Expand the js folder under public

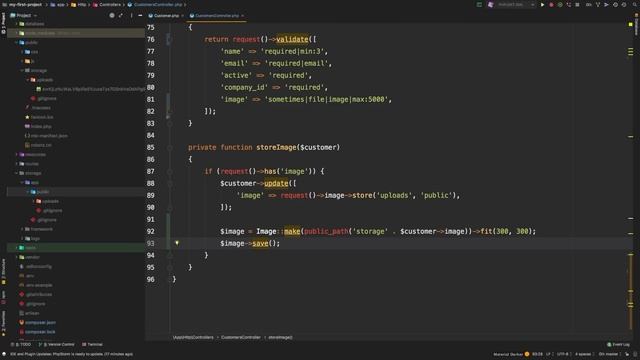(x=22, y=61)
